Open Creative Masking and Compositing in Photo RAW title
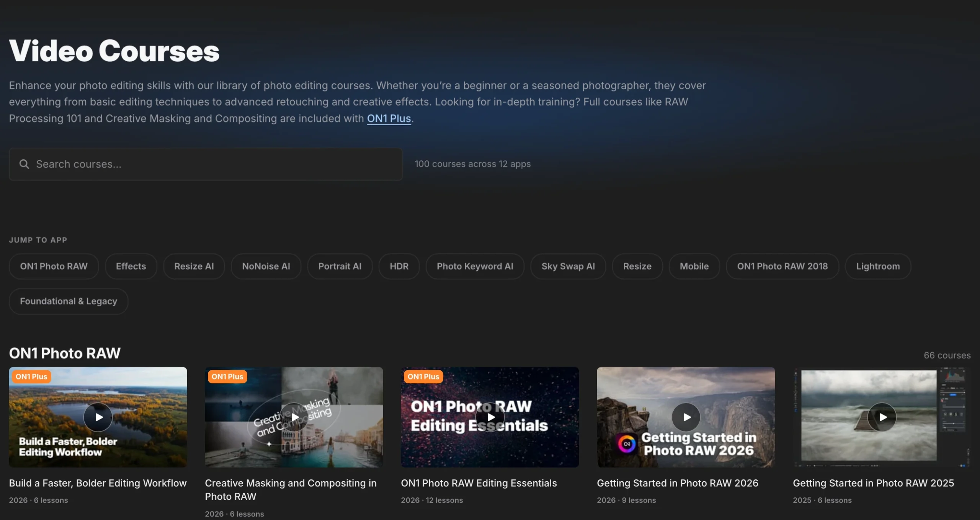Screen dimensions: 980x520 [x=291, y=490]
